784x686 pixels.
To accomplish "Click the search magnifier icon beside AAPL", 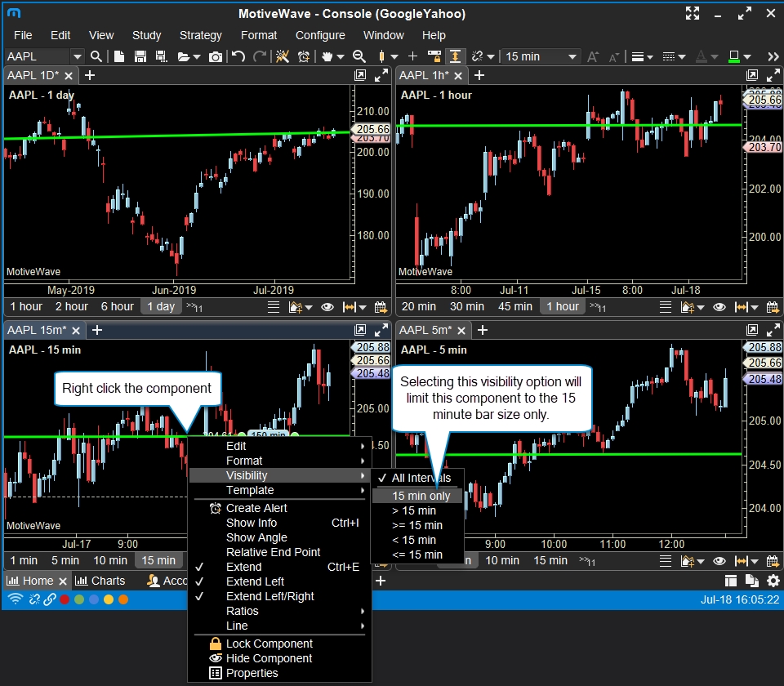I will pyautogui.click(x=96, y=56).
